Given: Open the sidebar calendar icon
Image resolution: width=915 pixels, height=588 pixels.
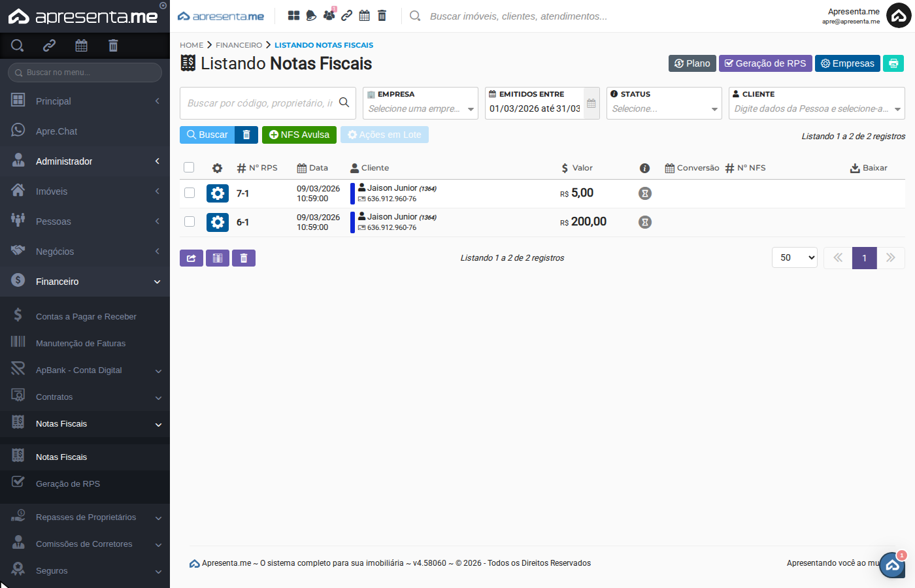Looking at the screenshot, I should pyautogui.click(x=81, y=45).
